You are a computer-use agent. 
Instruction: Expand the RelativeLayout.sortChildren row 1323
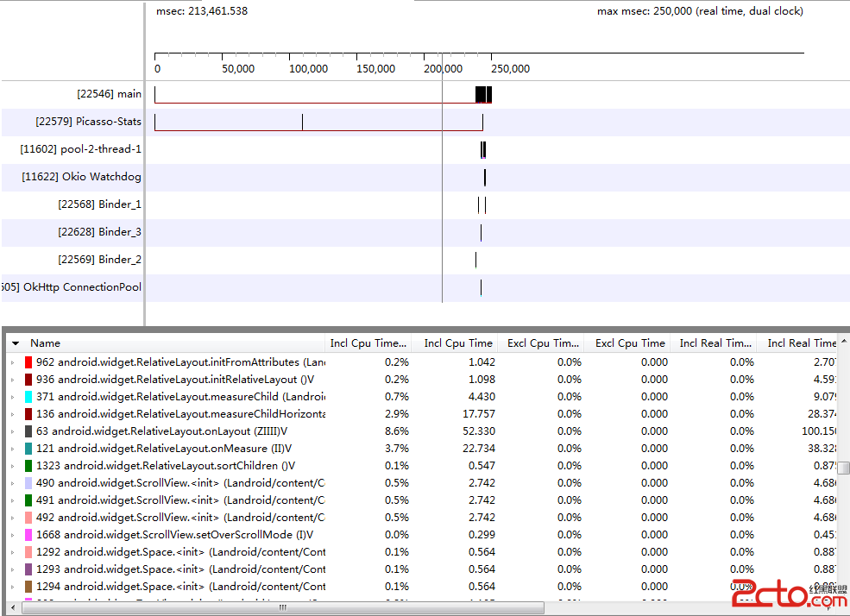coord(12,467)
